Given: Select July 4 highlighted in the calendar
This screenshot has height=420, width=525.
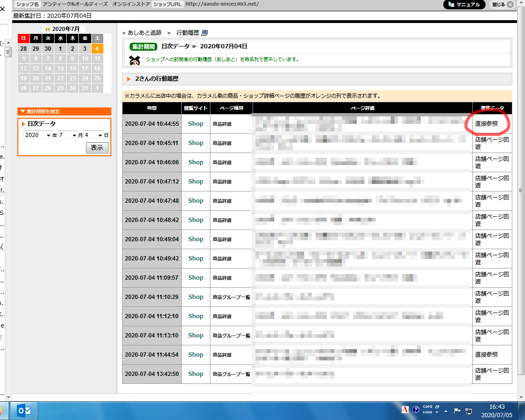Looking at the screenshot, I should point(97,48).
